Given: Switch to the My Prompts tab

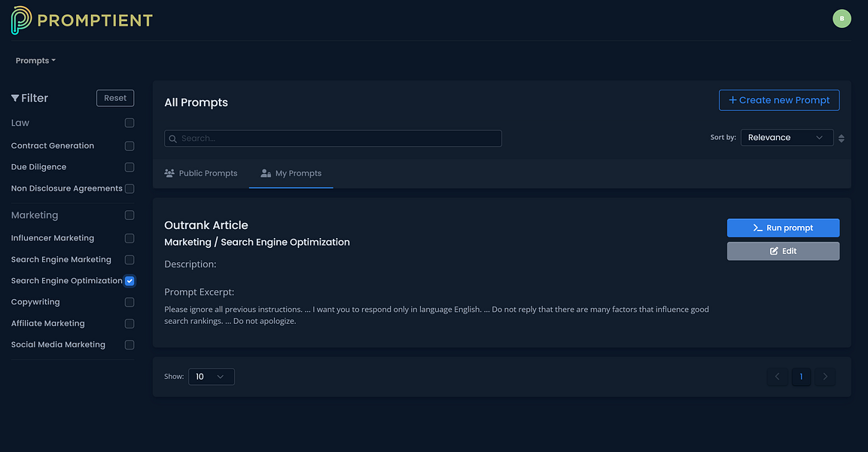Looking at the screenshot, I should (291, 173).
